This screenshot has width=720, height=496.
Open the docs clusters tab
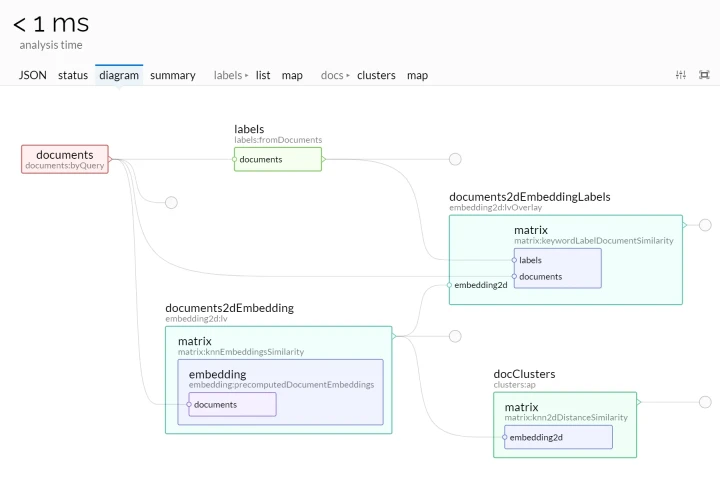(x=376, y=75)
